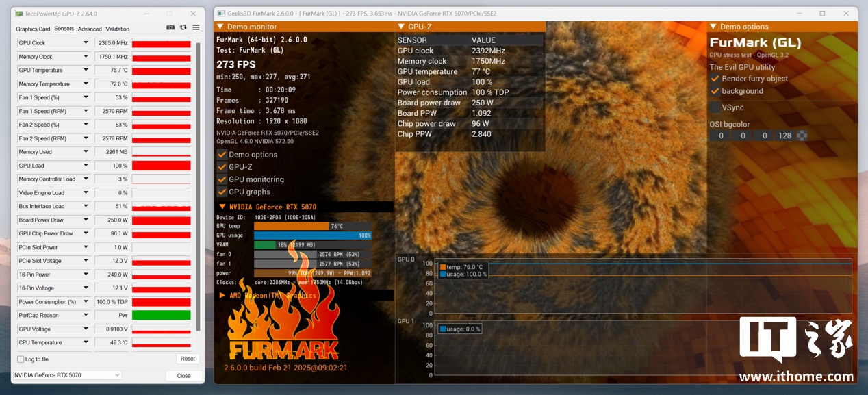Toggle the GPU graphs checkbox
The height and width of the screenshot is (395, 868).
coord(222,192)
